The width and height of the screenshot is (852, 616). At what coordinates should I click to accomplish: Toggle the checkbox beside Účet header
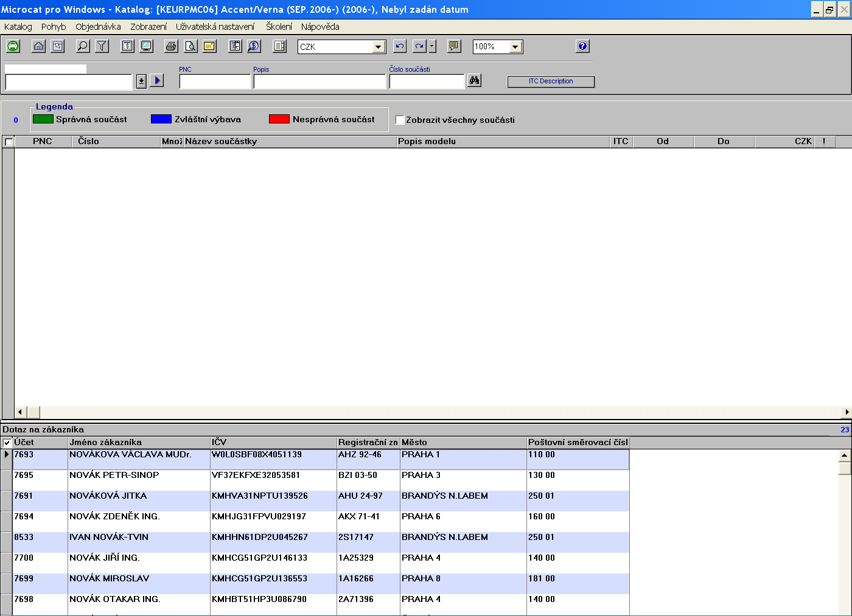tap(7, 443)
